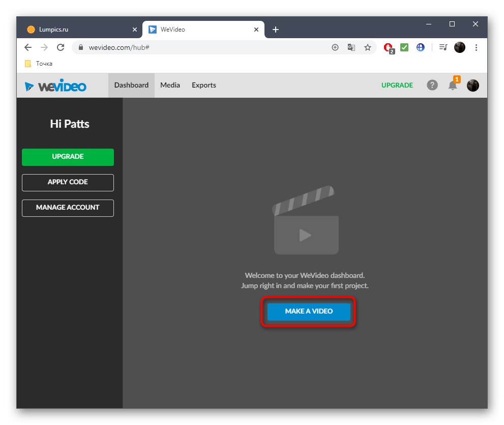The height and width of the screenshot is (425, 504).
Task: Translate the page using the translate icon
Action: [351, 47]
